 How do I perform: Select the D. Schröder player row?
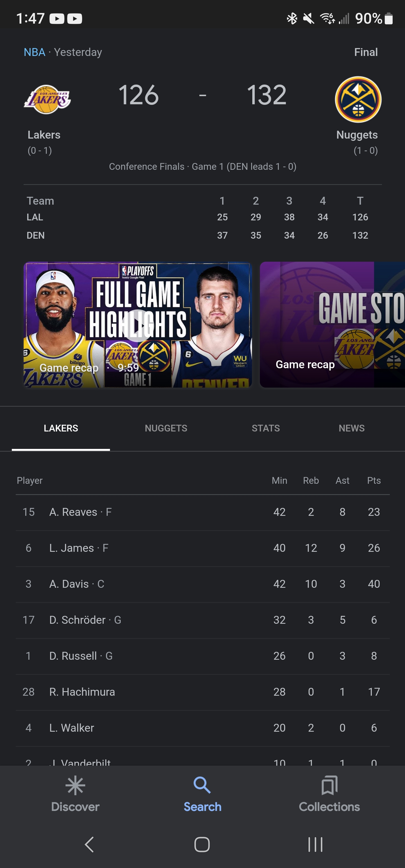[x=202, y=620]
